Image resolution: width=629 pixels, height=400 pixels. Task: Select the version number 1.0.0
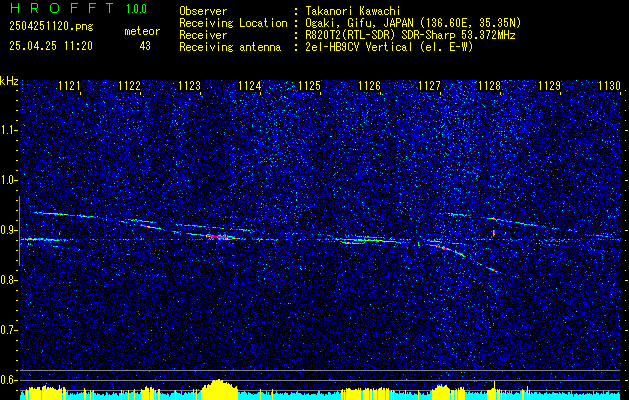click(x=136, y=9)
